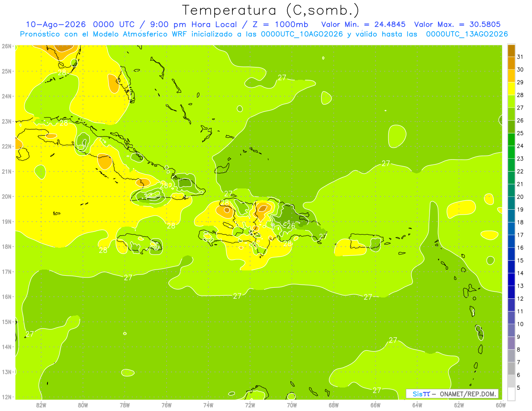Click the '5' label on the legend scale
532x411 pixels.
pyautogui.click(x=519, y=388)
